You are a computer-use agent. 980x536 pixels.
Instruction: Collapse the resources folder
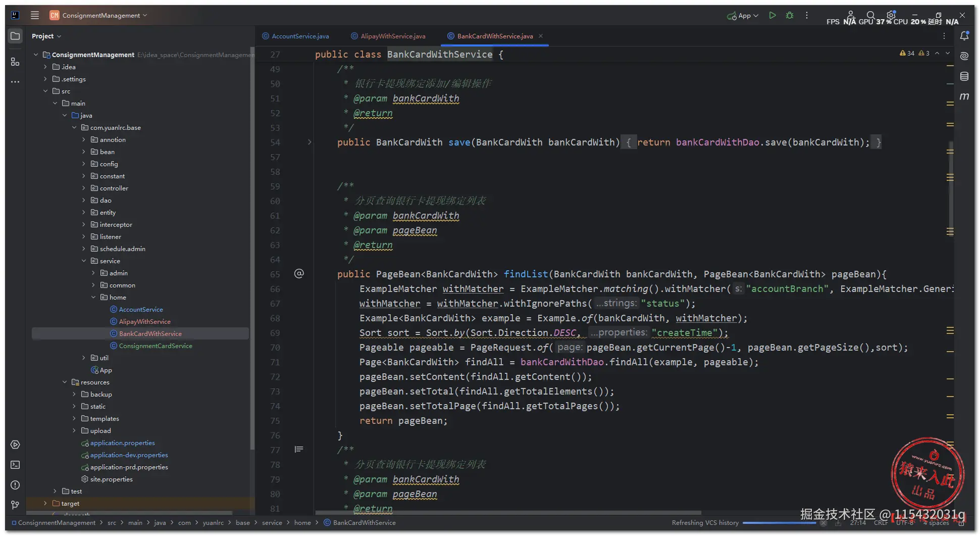pyautogui.click(x=65, y=382)
